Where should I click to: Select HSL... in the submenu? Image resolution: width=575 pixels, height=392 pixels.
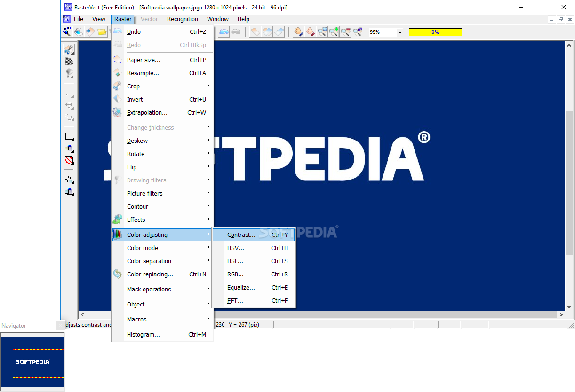pyautogui.click(x=254, y=261)
